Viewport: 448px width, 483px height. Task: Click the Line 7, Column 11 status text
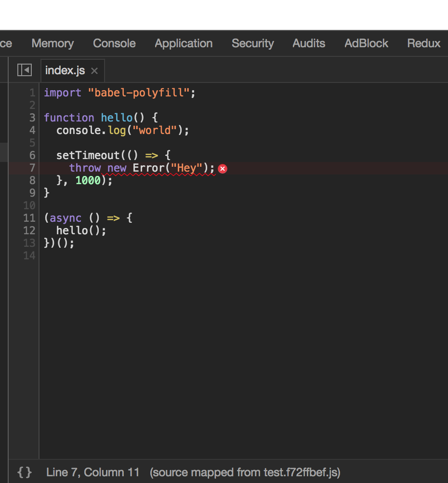92,472
